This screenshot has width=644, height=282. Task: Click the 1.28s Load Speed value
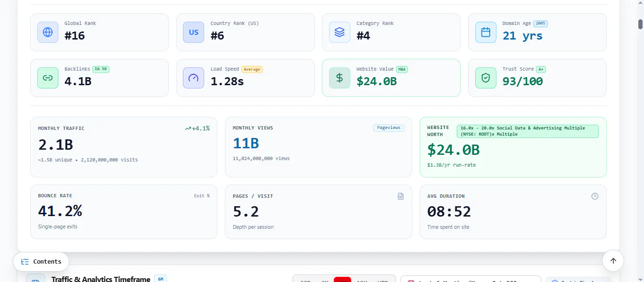(227, 81)
